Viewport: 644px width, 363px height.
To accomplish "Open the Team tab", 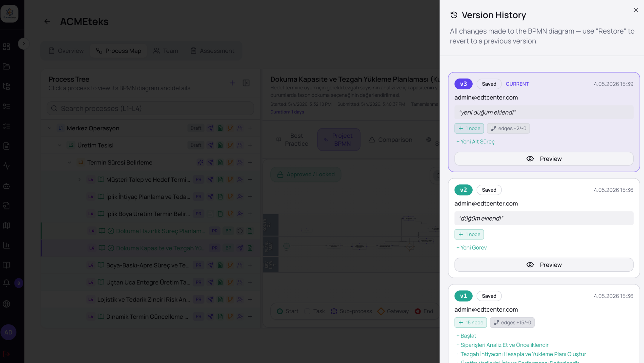I will (166, 51).
